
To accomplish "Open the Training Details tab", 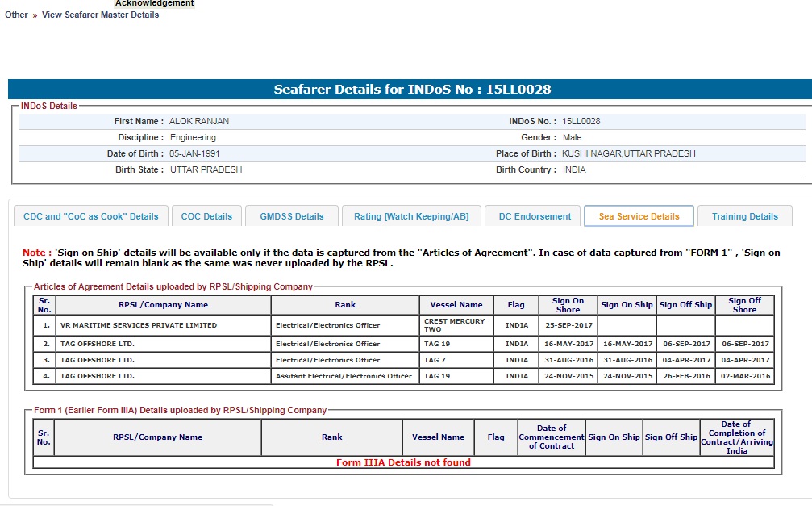I will click(744, 216).
